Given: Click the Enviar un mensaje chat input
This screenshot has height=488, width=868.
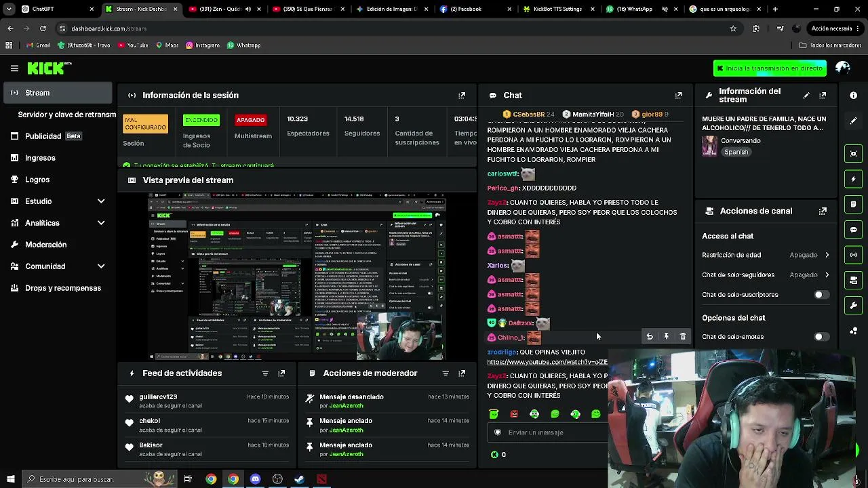Looking at the screenshot, I should (x=548, y=432).
